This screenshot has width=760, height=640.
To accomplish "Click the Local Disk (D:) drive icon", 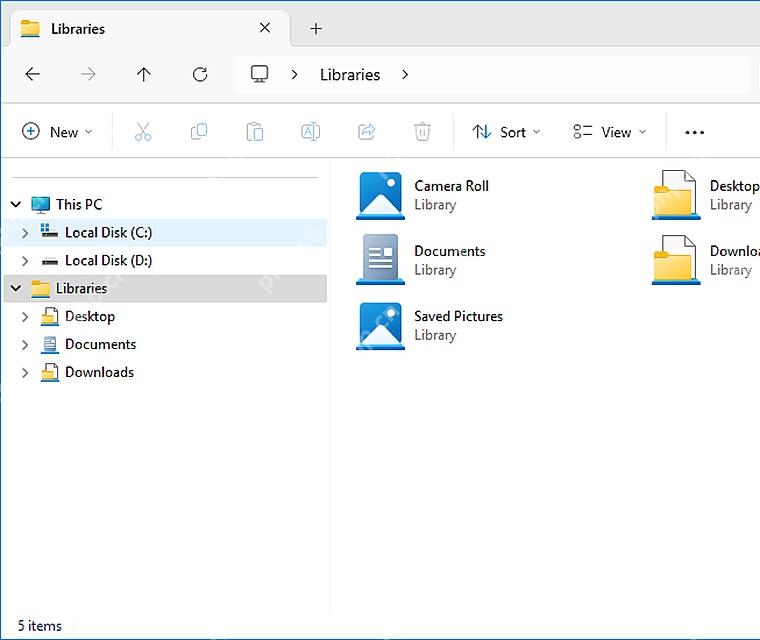I will pyautogui.click(x=49, y=261).
